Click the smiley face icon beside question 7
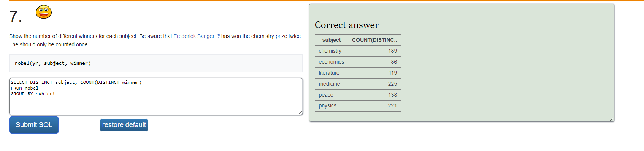Screen dimensions: 644x151 click(x=44, y=12)
